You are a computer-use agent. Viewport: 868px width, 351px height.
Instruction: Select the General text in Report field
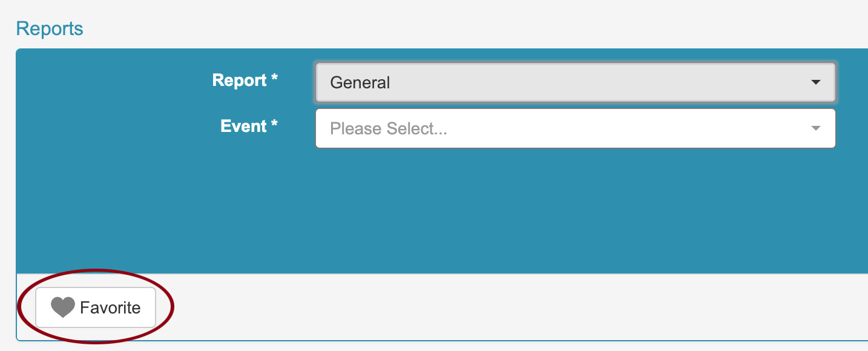(x=360, y=82)
